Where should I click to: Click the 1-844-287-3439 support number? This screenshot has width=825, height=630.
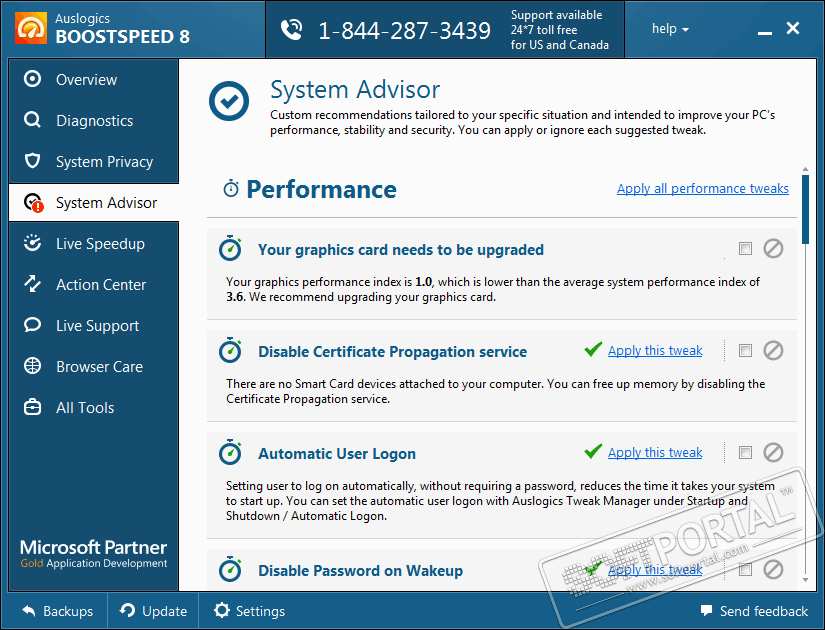click(405, 31)
